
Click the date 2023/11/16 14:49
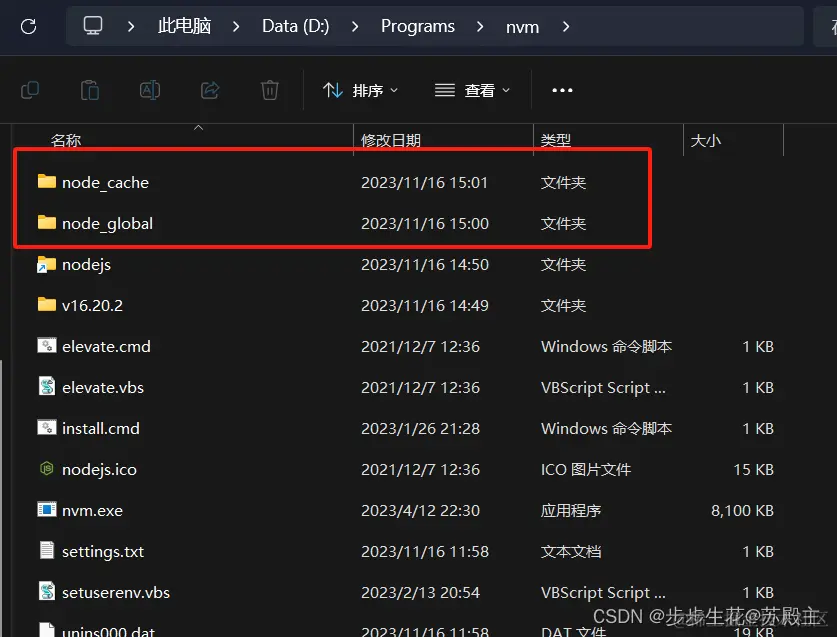coord(424,305)
